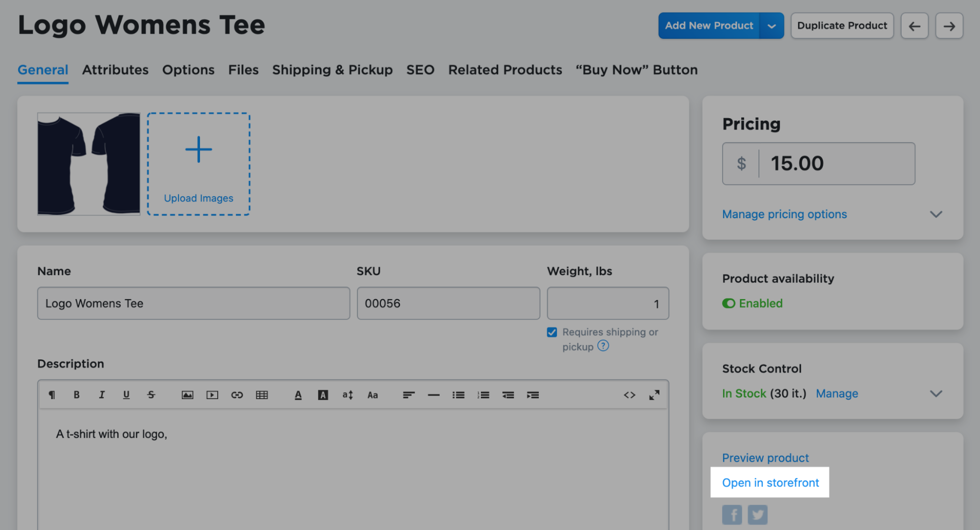Viewport: 980px width, 530px height.
Task: Open the Shipping & Pickup tab
Action: pyautogui.click(x=332, y=70)
